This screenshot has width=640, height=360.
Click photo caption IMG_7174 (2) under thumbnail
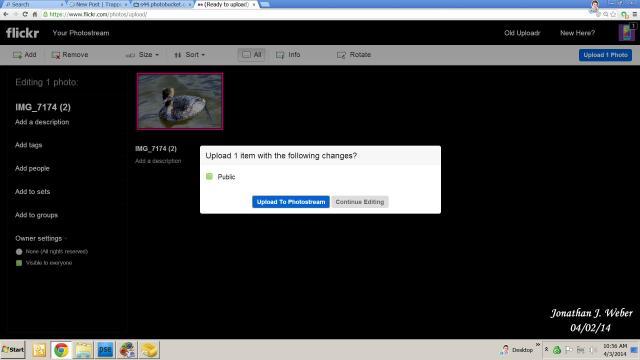(156, 149)
